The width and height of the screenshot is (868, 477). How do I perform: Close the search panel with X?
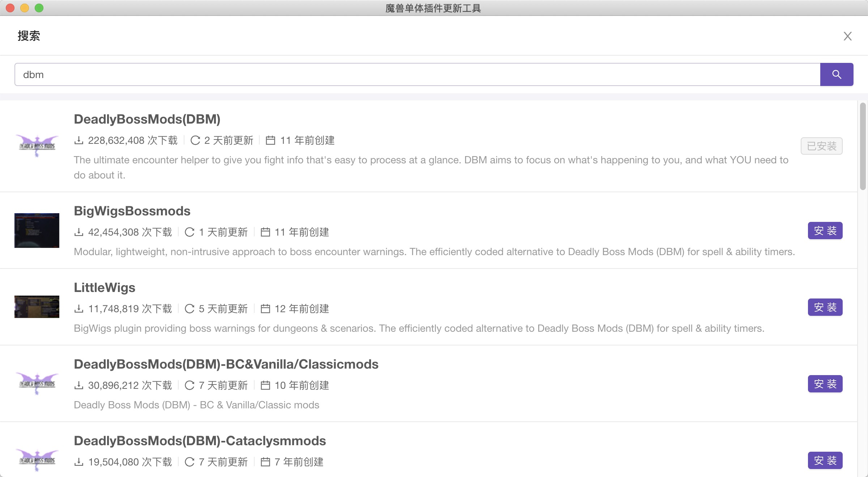click(x=847, y=36)
